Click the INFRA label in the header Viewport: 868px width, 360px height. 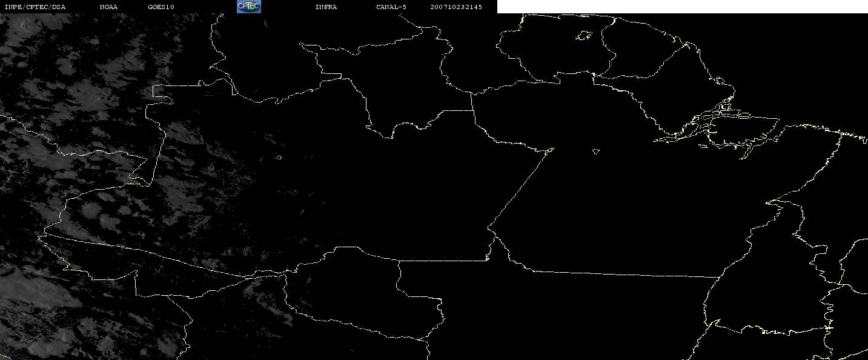326,7
